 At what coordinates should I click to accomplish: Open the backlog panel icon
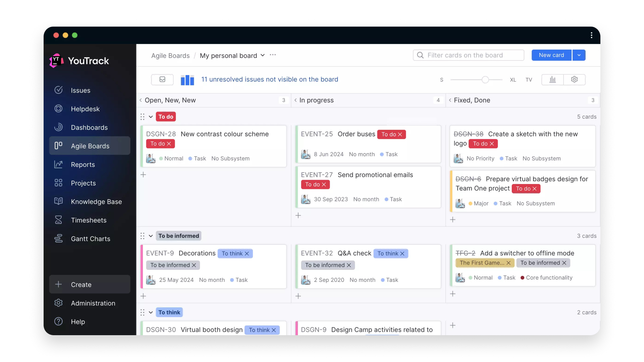pos(162,79)
